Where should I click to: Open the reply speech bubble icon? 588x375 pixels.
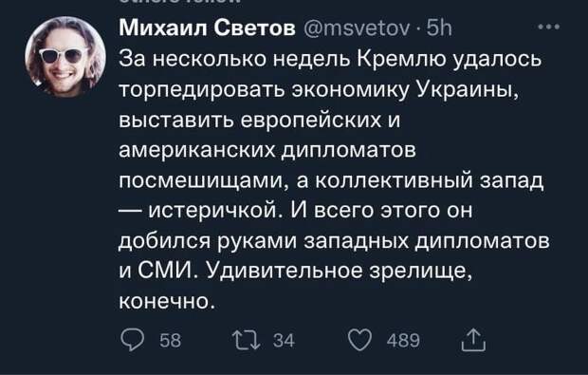coord(132,340)
